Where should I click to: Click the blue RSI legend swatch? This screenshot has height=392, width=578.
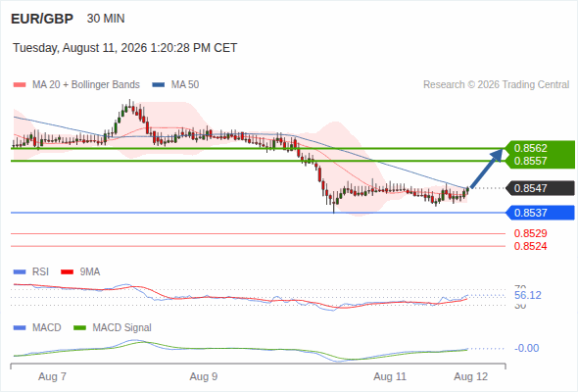click(20, 272)
